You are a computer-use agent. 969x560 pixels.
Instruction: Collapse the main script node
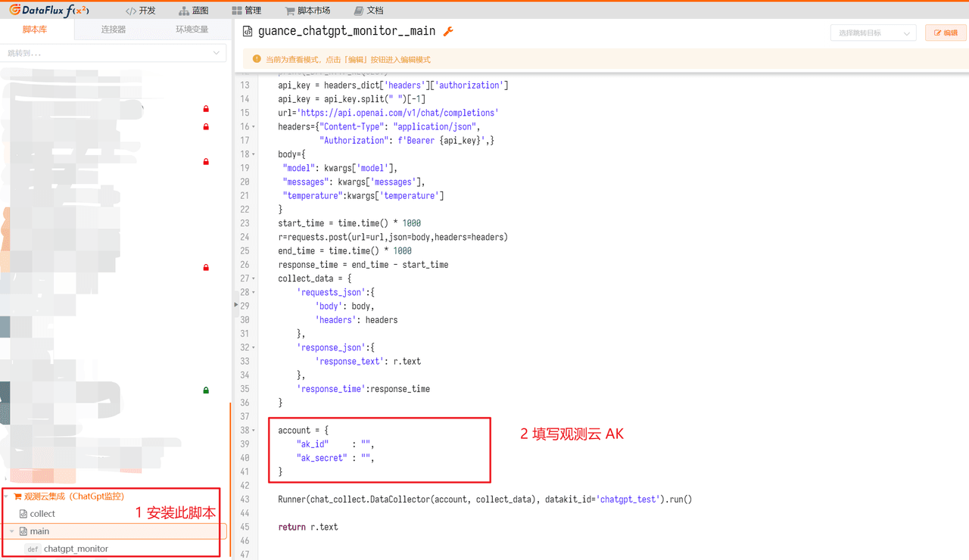pyautogui.click(x=12, y=531)
